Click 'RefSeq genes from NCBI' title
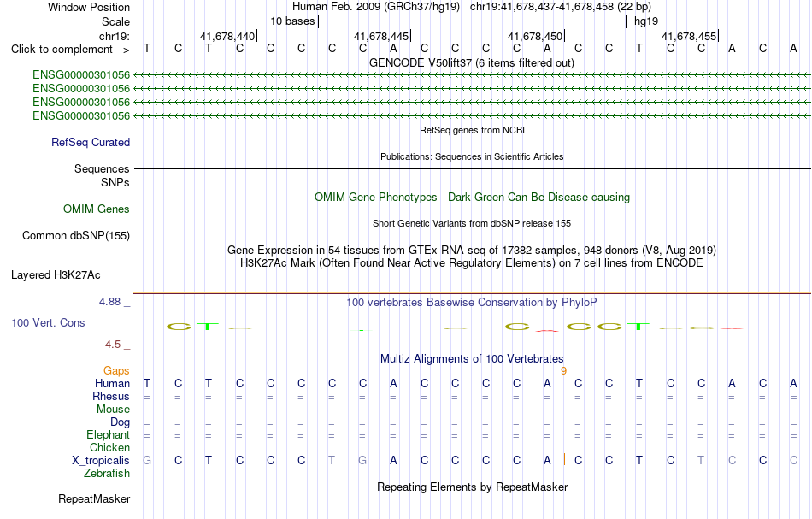 472,130
